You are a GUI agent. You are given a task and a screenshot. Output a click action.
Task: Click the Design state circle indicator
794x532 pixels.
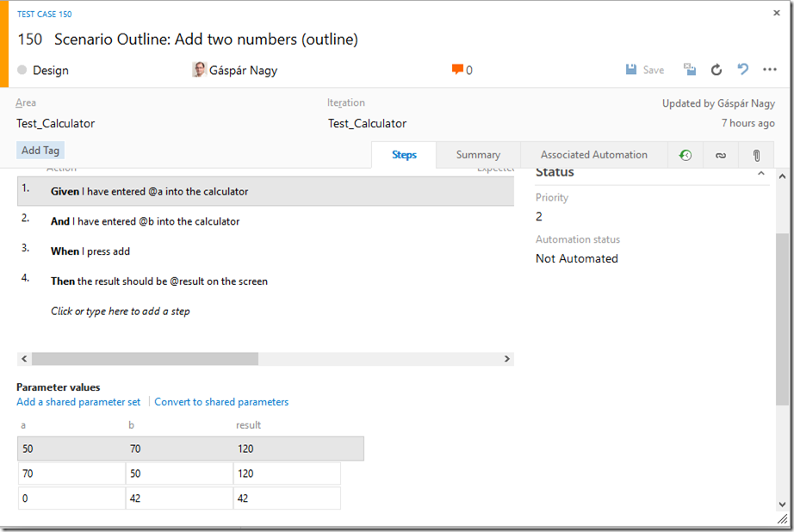[x=22, y=70]
